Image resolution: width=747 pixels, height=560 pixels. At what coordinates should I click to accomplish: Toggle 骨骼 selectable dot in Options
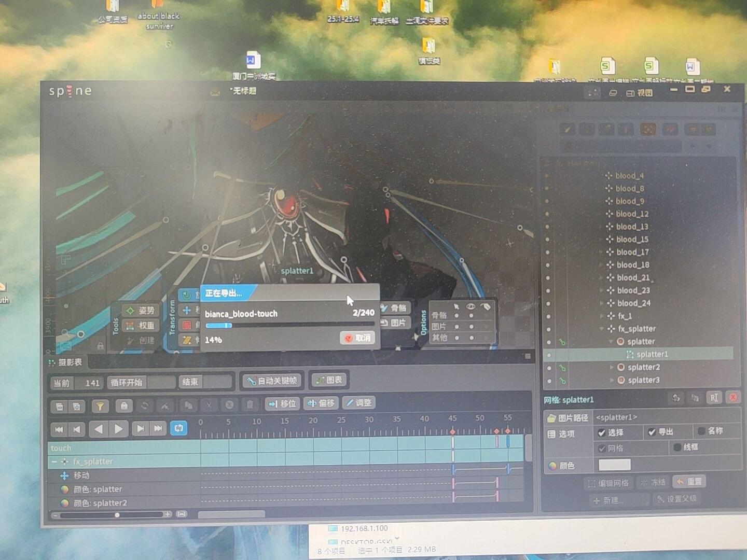click(x=457, y=315)
